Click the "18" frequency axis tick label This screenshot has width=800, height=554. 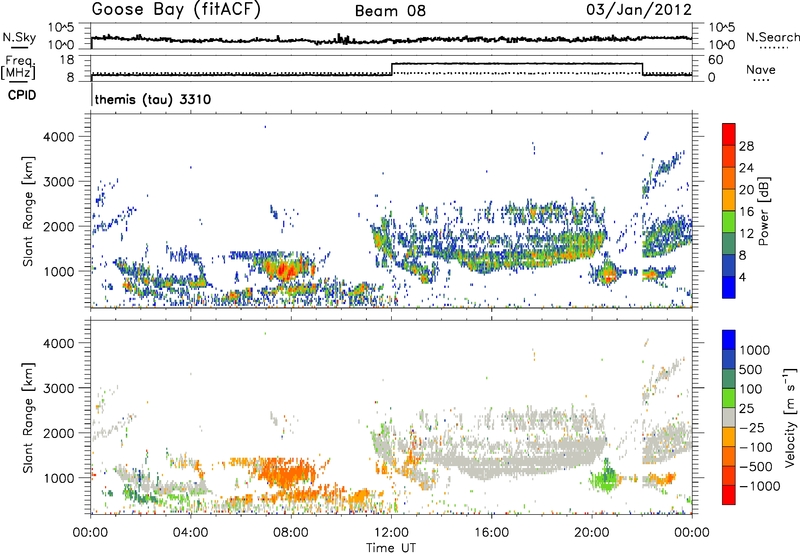coord(67,60)
